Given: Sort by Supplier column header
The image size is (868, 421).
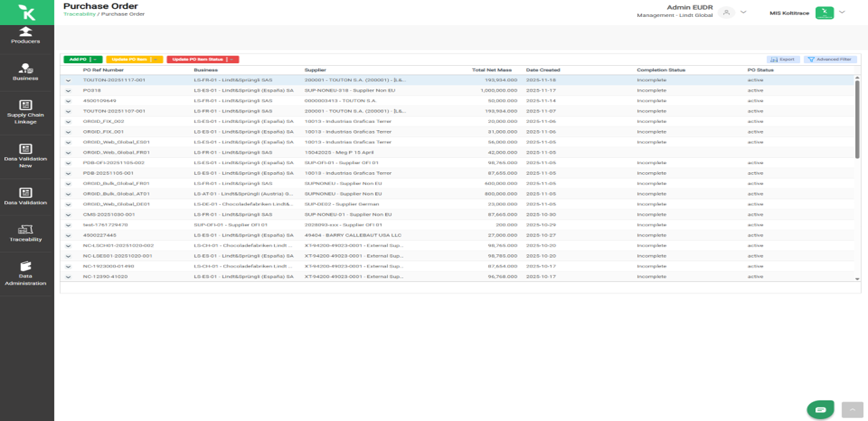Looking at the screenshot, I should (315, 70).
